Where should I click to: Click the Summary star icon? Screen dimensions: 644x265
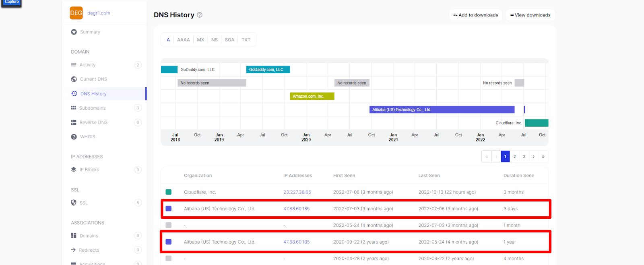click(x=74, y=32)
